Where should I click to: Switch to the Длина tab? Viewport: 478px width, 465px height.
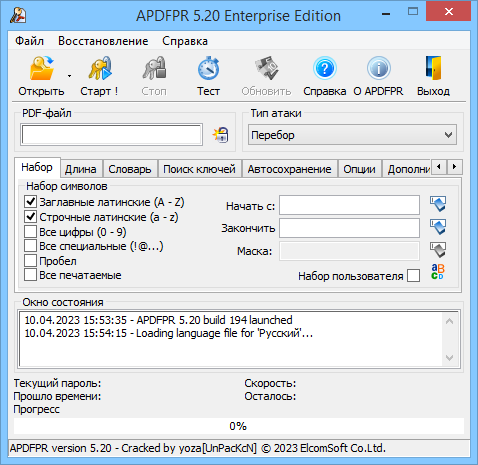tap(81, 169)
